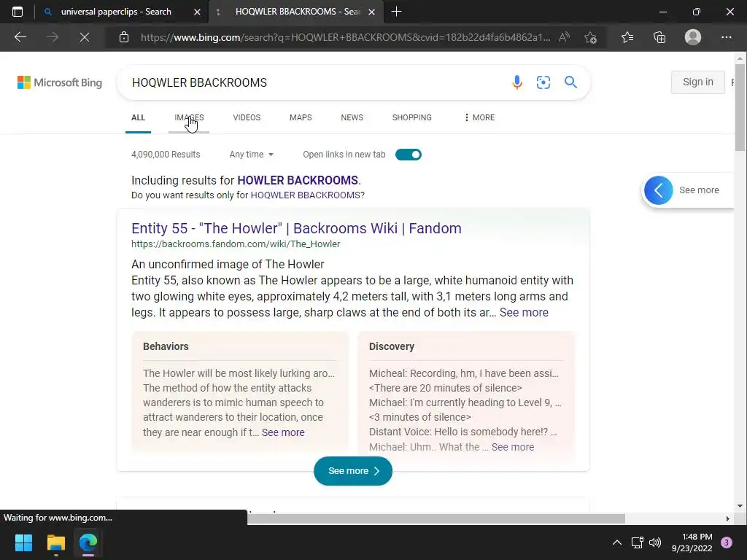Start voice search with microphone
747x560 pixels.
click(x=517, y=82)
